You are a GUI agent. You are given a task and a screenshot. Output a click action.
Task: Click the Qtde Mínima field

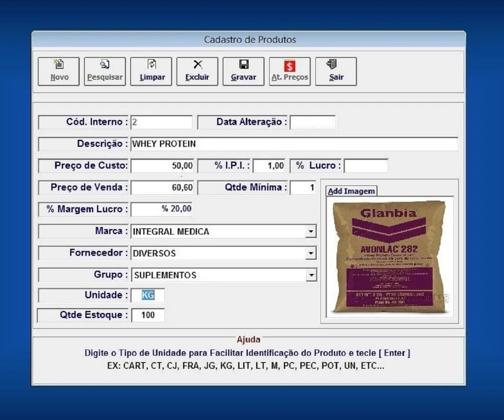pyautogui.click(x=303, y=188)
